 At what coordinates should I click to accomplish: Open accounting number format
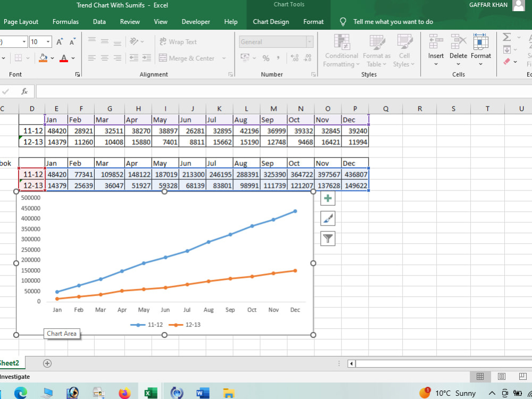245,58
